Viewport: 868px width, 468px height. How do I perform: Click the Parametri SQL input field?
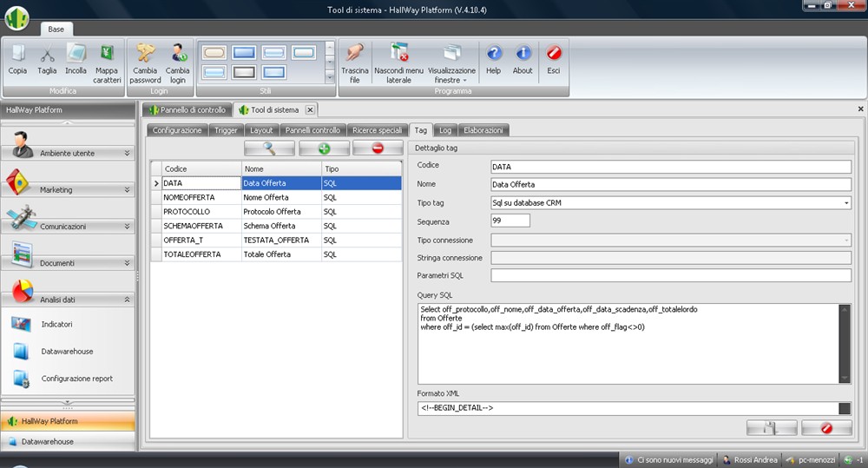(671, 275)
